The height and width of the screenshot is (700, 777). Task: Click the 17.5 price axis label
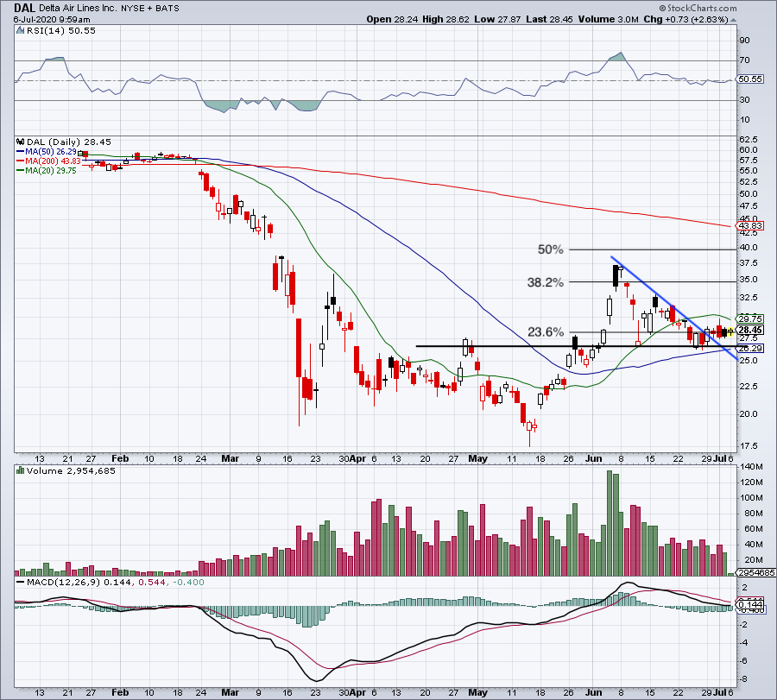pyautogui.click(x=749, y=446)
